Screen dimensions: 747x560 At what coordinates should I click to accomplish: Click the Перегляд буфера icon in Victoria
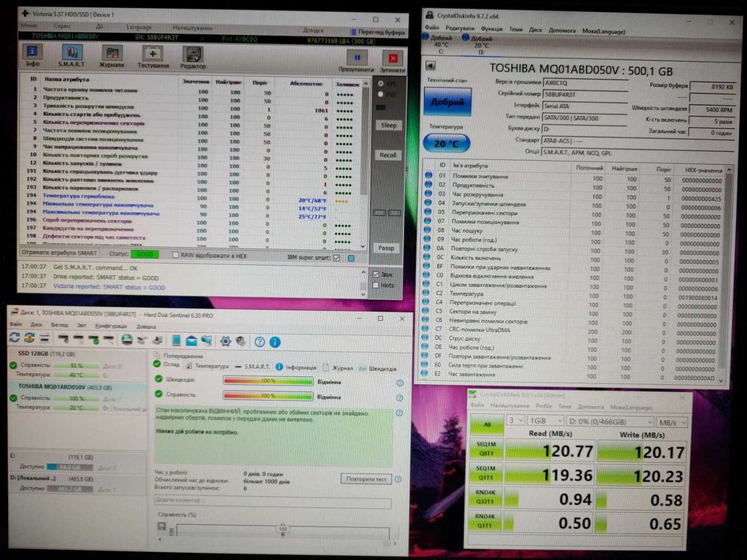353,32
